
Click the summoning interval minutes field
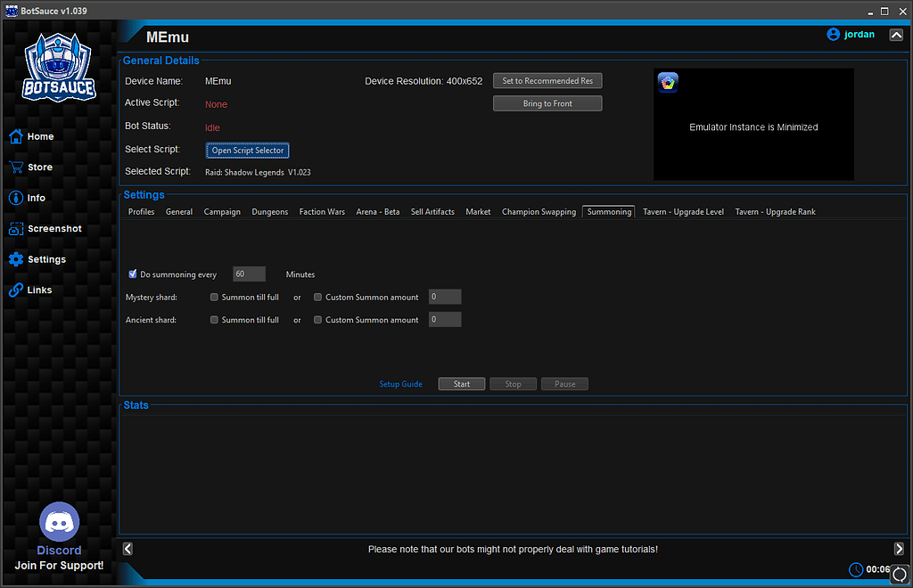coord(249,274)
